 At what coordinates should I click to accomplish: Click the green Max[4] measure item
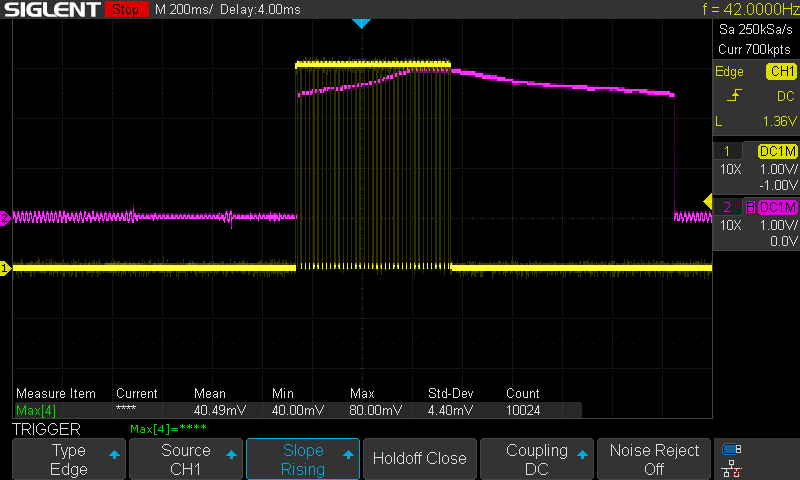click(36, 410)
